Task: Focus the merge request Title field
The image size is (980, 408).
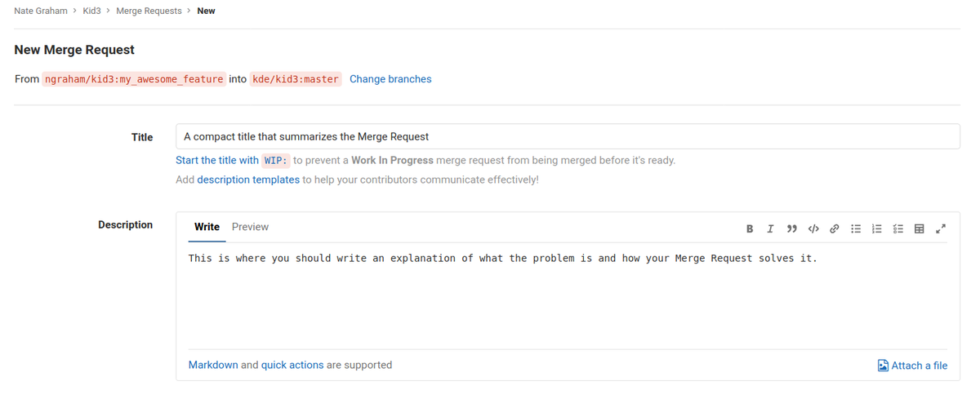Action: coord(568,136)
